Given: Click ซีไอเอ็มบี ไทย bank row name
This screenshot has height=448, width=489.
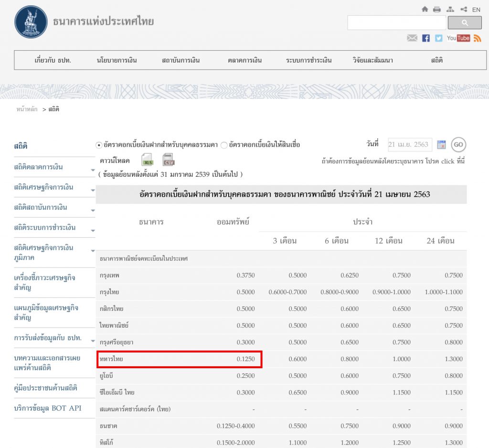Looking at the screenshot, I should (117, 393).
